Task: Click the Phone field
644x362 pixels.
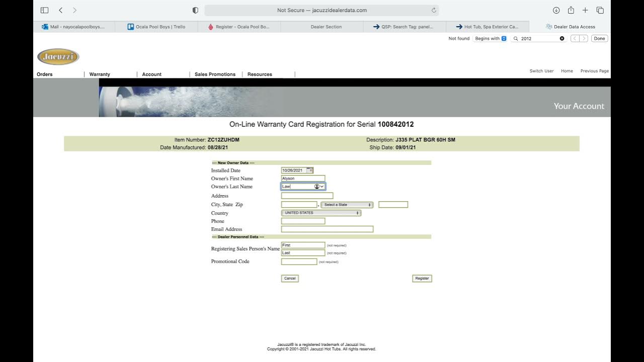Action: tap(303, 221)
